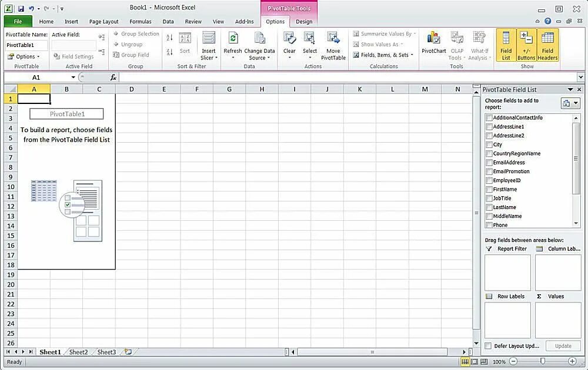Open PivotTable Field List pane options arrow
Image resolution: width=588 pixels, height=370 pixels.
point(570,90)
